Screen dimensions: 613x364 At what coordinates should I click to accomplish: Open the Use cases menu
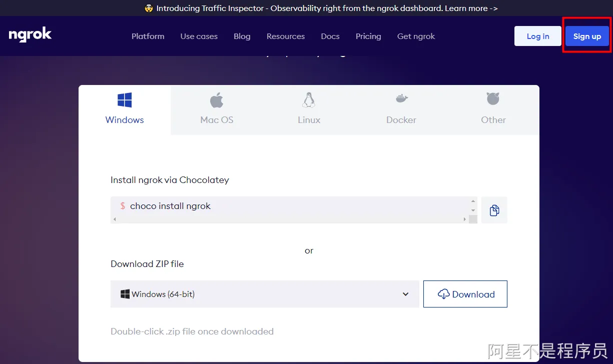point(199,36)
